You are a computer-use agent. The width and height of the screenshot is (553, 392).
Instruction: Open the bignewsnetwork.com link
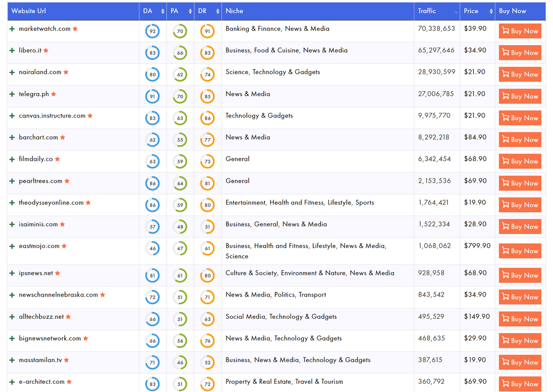50,339
